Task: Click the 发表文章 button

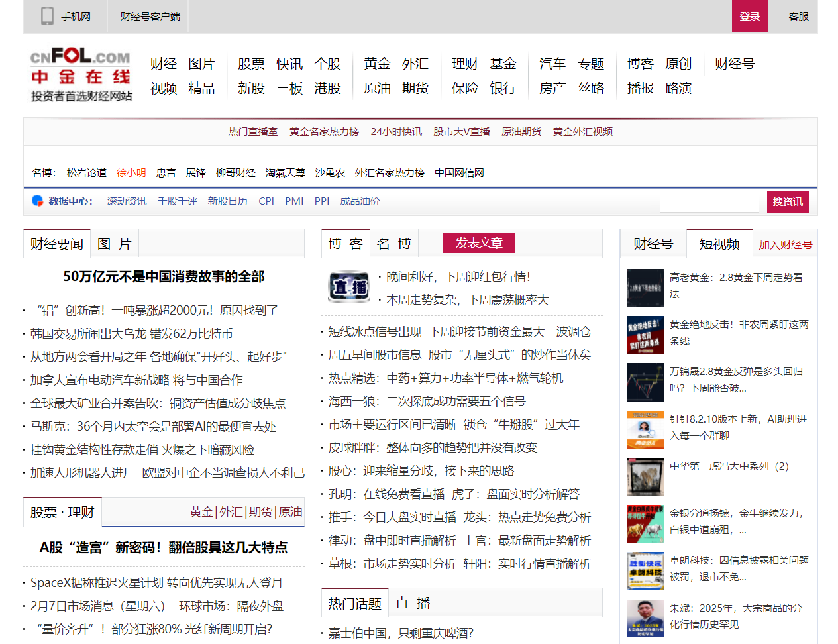Action: [x=479, y=243]
